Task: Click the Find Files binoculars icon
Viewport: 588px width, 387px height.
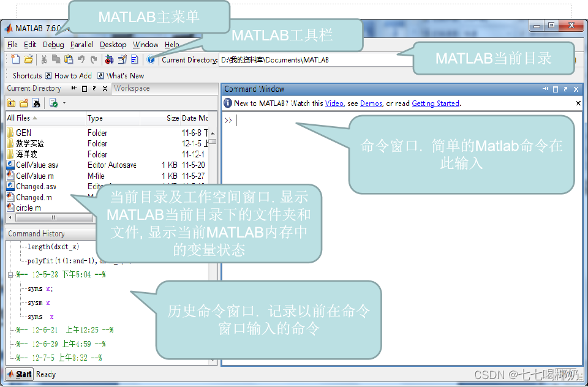Action: pyautogui.click(x=36, y=103)
